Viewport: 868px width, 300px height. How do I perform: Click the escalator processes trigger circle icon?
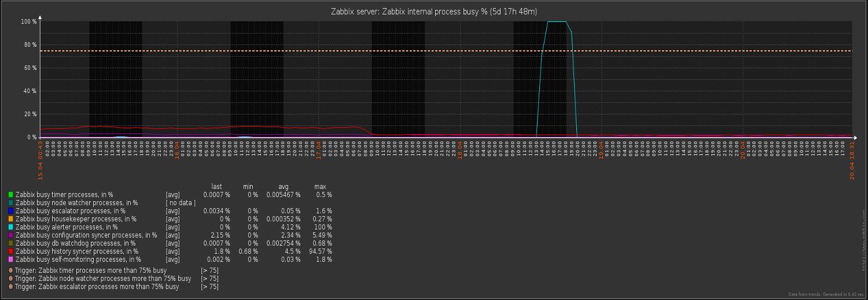(x=10, y=286)
